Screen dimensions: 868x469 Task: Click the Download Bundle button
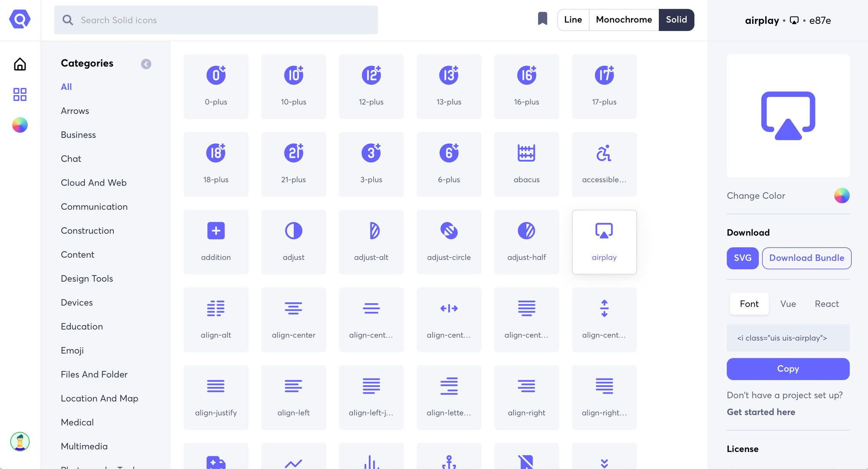(x=806, y=258)
